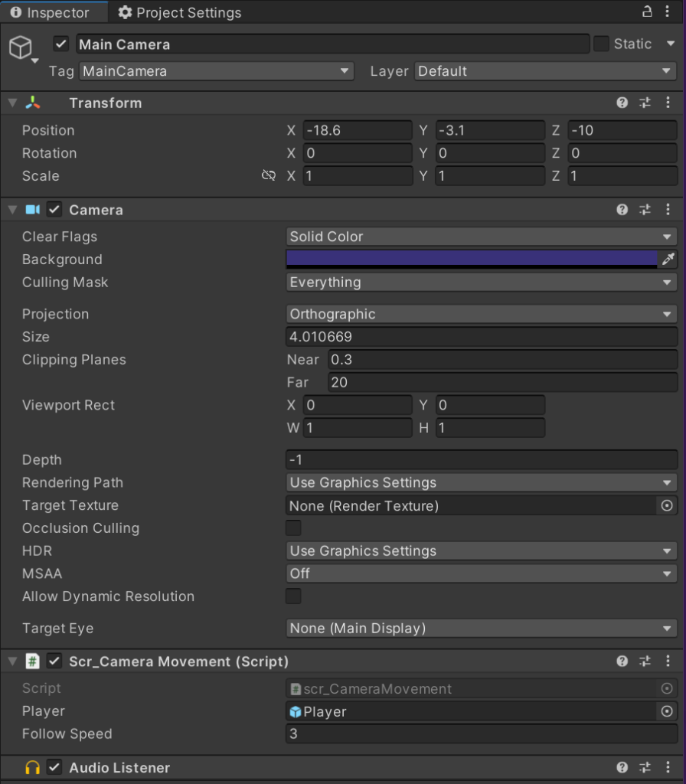Open Scr_Camera Movement three-dot options menu

[668, 661]
